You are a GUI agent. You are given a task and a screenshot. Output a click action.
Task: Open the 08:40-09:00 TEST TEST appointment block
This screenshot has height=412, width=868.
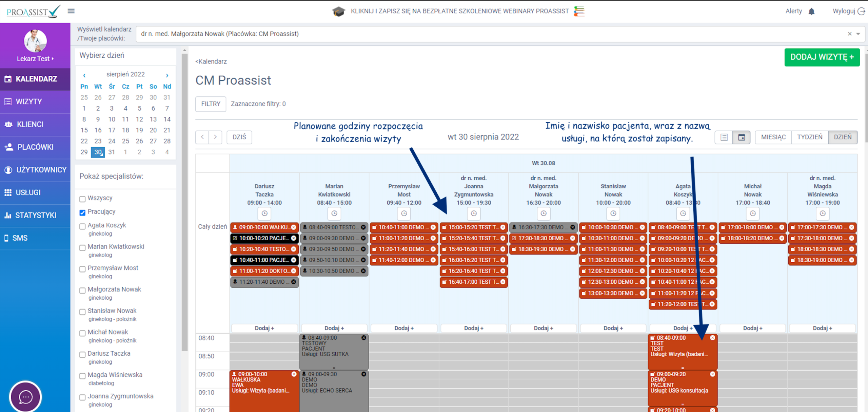[682, 352]
